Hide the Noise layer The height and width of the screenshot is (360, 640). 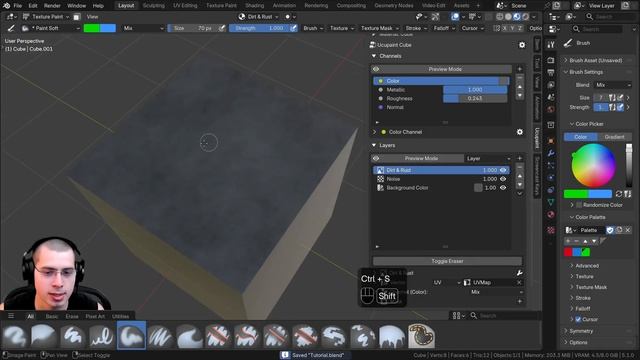(503, 179)
